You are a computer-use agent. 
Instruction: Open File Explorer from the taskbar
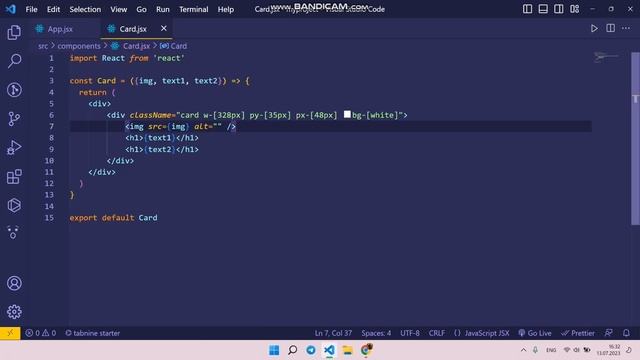(x=347, y=350)
